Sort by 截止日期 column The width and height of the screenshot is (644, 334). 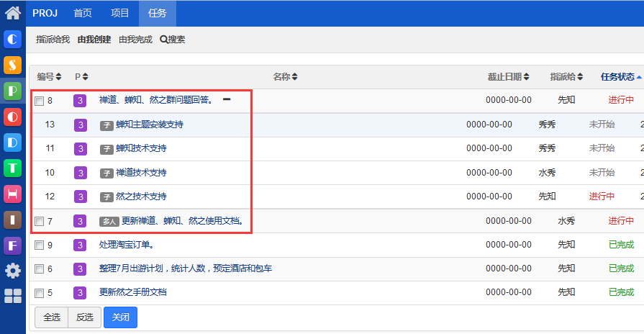[x=509, y=77]
